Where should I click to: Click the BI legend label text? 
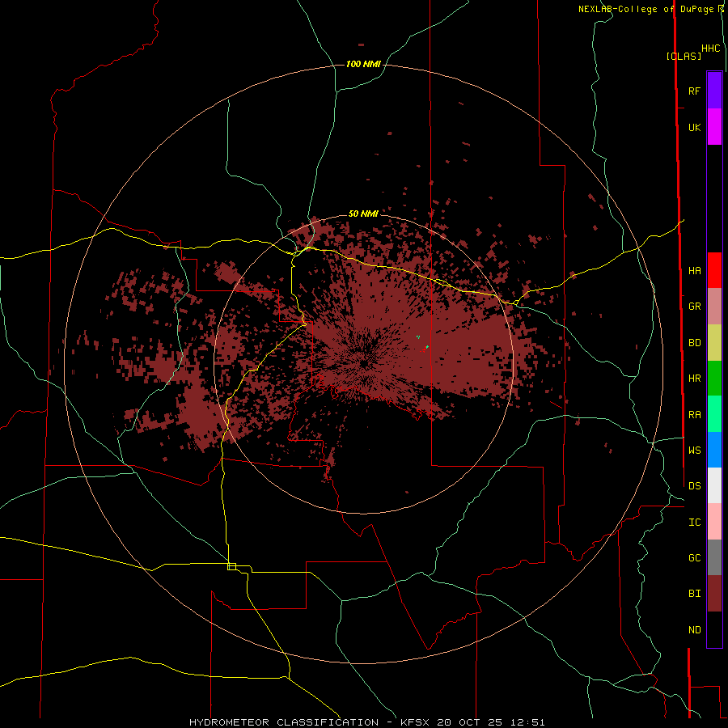point(694,594)
